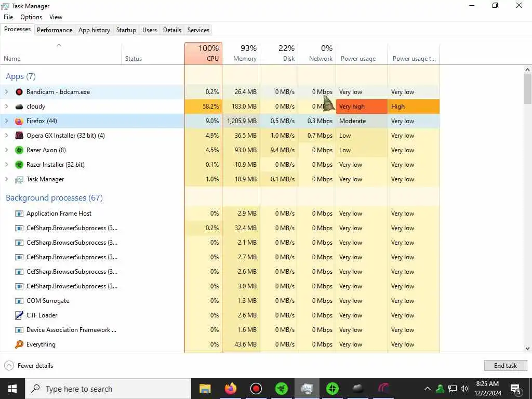Switch to the Startup tab
The height and width of the screenshot is (399, 532).
[x=126, y=30]
